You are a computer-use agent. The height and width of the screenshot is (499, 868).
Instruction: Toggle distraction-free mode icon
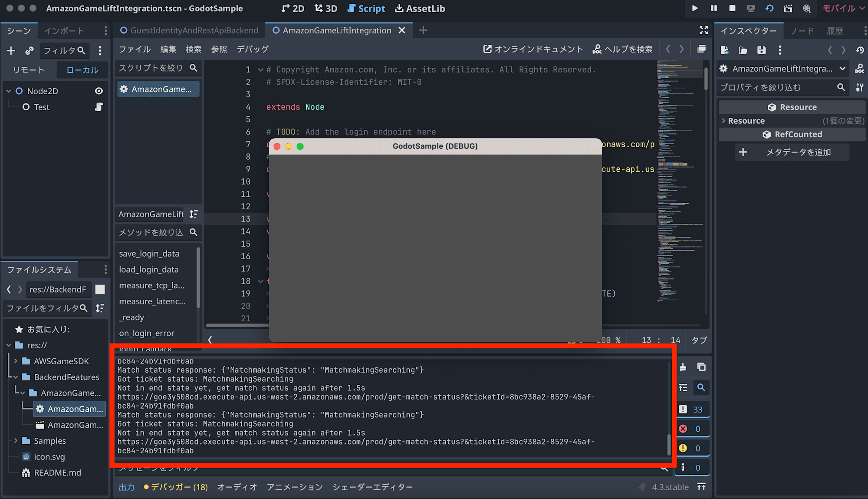(x=704, y=30)
